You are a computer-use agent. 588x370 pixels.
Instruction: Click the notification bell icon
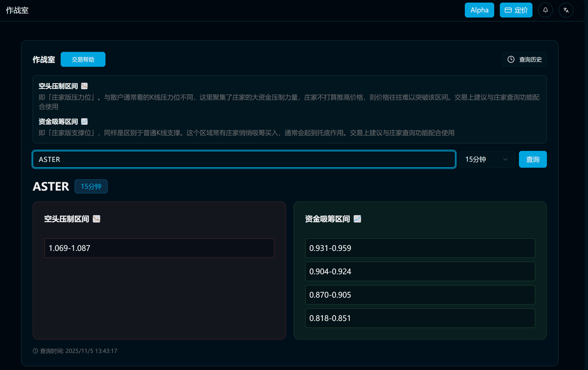(x=545, y=10)
